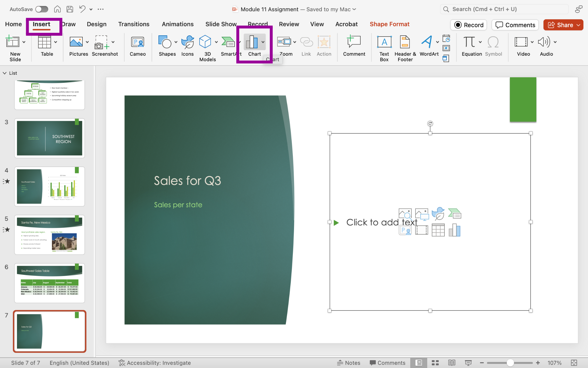Select slide 4 thumbnail with chart
The height and width of the screenshot is (368, 588).
coord(49,187)
